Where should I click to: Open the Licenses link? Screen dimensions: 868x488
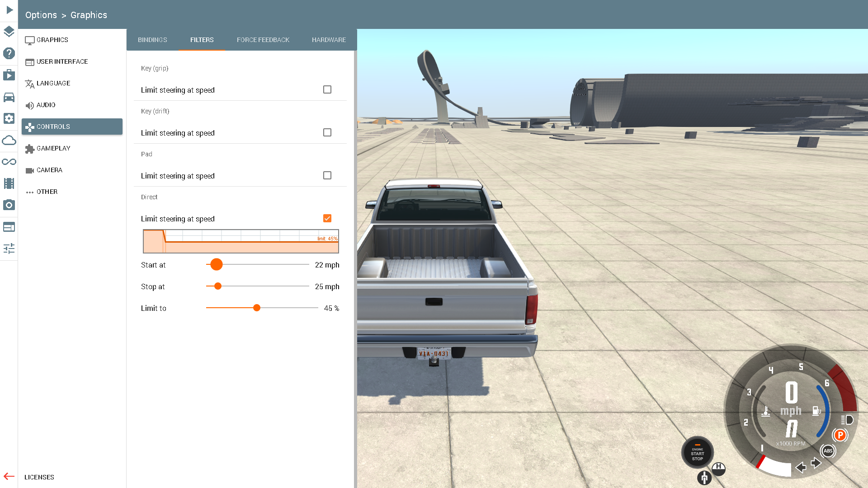click(39, 477)
